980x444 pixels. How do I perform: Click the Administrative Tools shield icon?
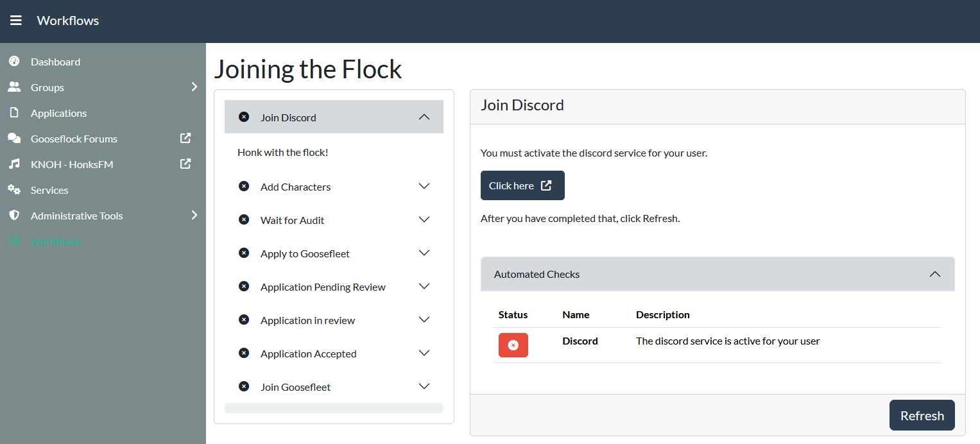[x=14, y=216]
